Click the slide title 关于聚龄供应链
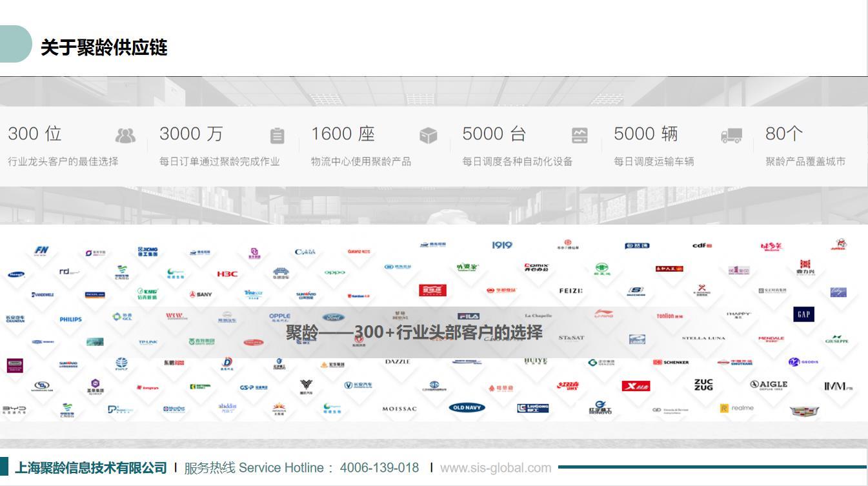The width and height of the screenshot is (868, 486). click(x=105, y=48)
